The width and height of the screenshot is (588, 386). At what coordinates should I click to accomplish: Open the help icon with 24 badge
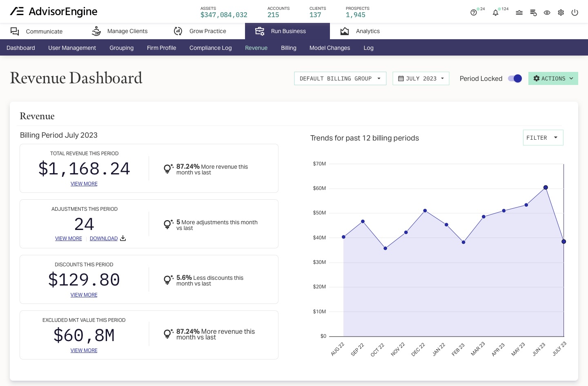click(473, 13)
